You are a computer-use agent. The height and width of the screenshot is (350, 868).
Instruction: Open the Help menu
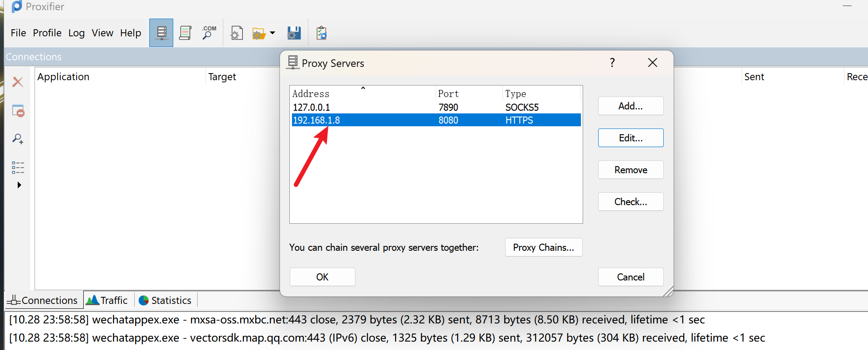tap(130, 33)
